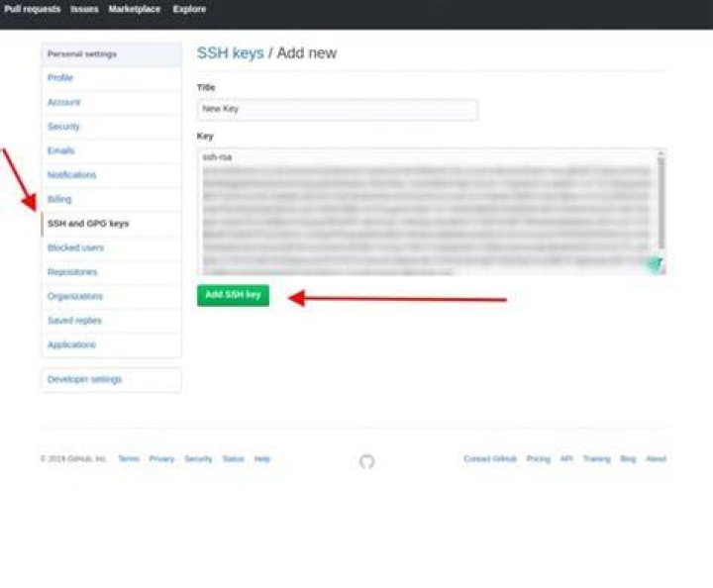Open the Status footer link
The height and width of the screenshot is (588, 713).
(234, 459)
